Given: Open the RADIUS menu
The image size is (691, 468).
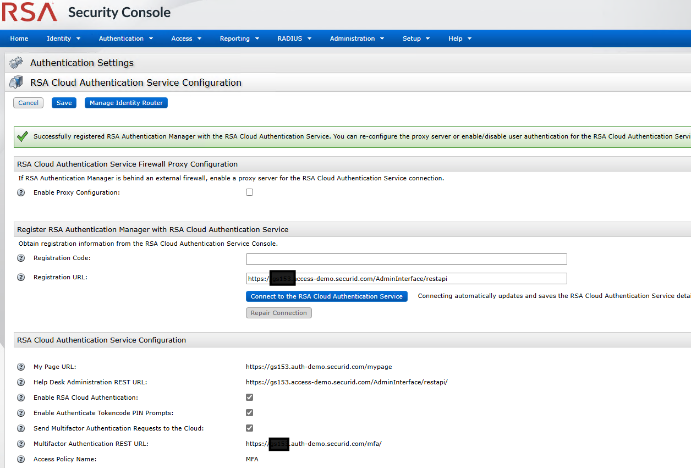Looking at the screenshot, I should tap(294, 38).
